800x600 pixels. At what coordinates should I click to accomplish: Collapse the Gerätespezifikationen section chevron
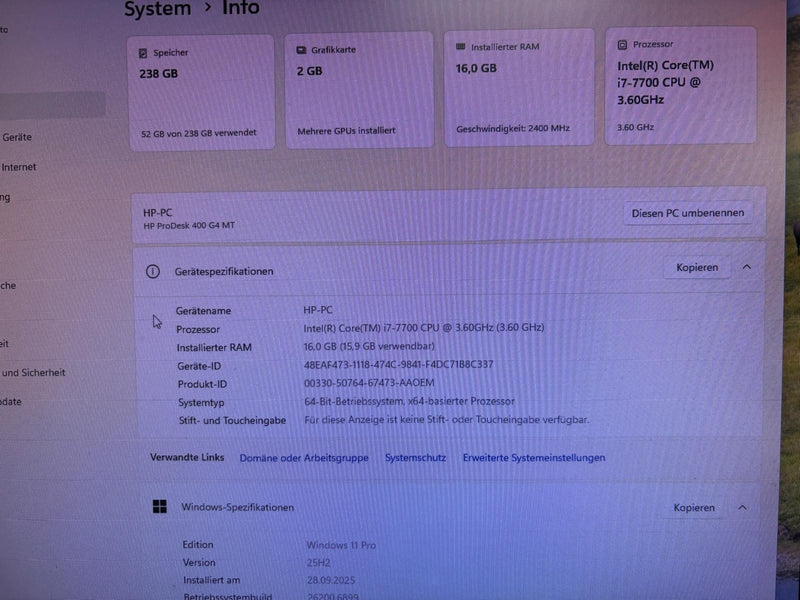(746, 268)
